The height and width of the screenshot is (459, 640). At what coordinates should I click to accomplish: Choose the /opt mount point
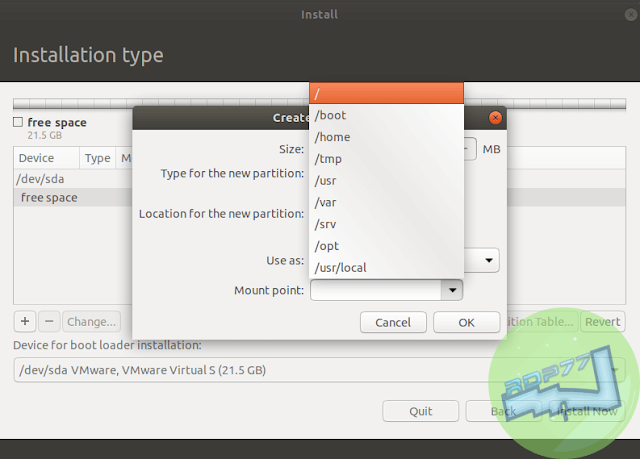tap(386, 246)
